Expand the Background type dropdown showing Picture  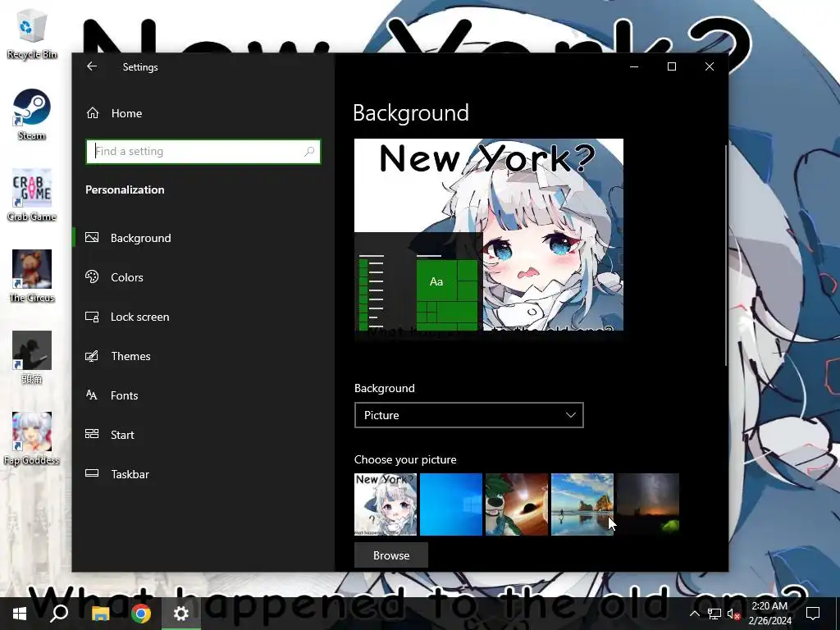468,415
